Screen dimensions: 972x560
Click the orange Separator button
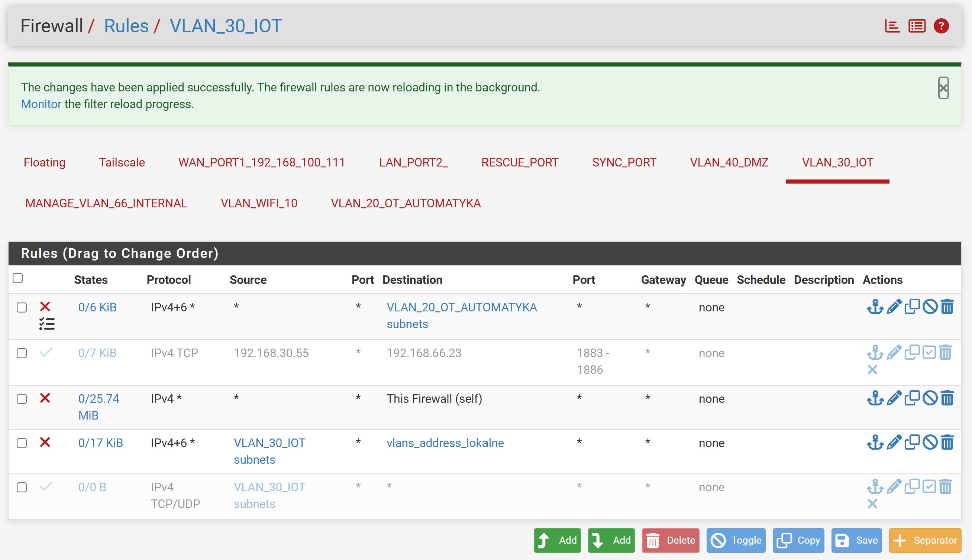pos(925,540)
